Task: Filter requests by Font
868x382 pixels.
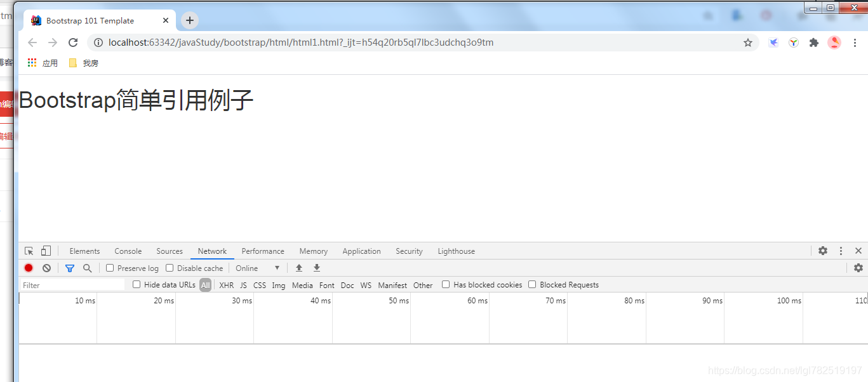Action: [327, 285]
